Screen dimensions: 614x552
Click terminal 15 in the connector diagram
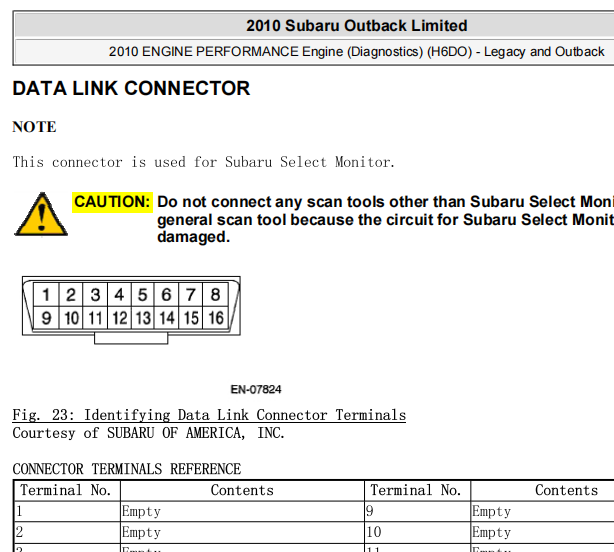191,318
